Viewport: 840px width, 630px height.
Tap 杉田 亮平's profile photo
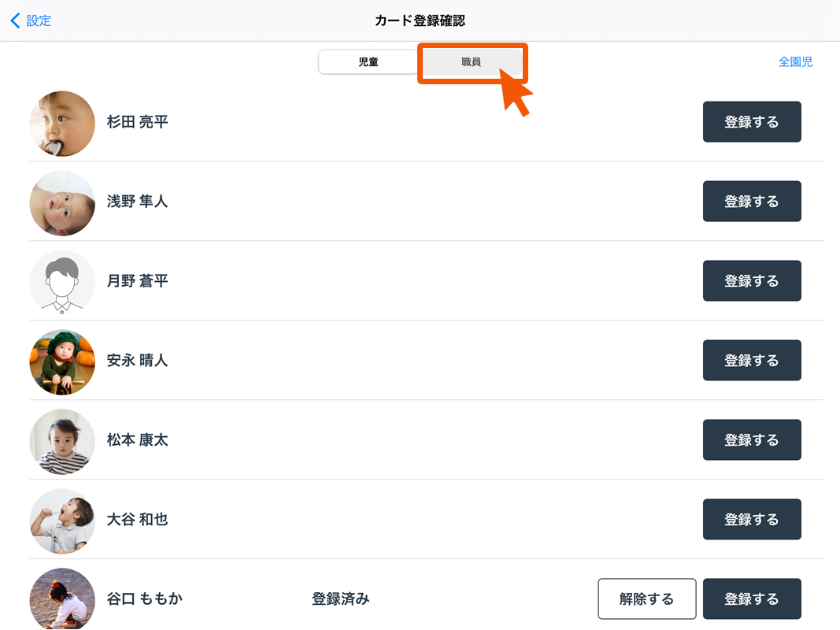[62, 123]
